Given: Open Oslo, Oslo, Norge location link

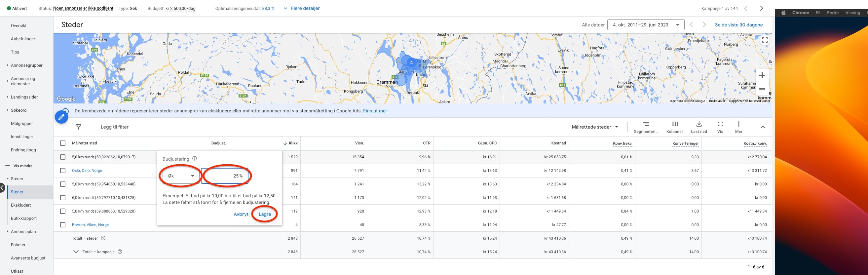Looking at the screenshot, I should tap(87, 171).
